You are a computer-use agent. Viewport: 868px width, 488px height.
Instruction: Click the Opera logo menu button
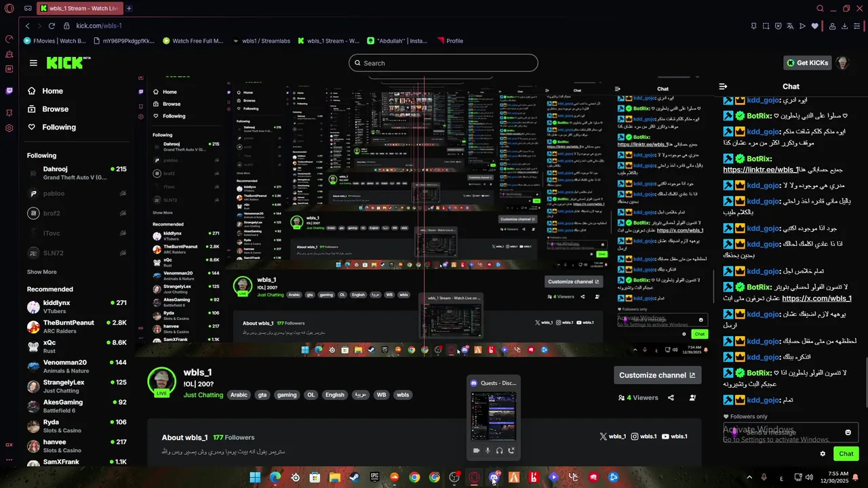tap(9, 8)
